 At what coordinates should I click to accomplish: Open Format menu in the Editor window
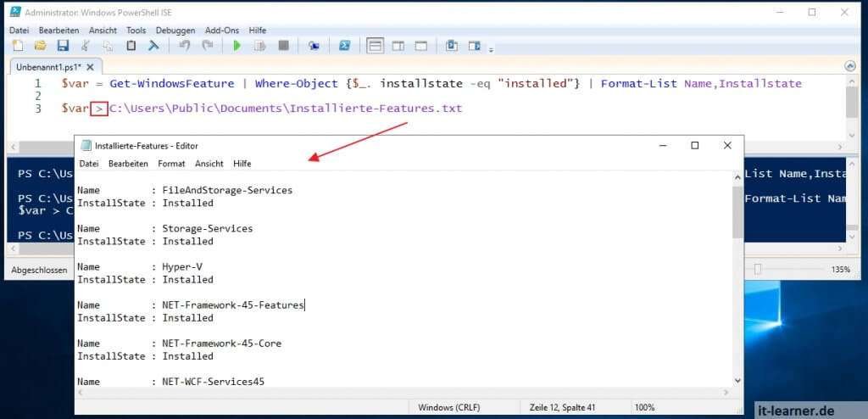click(x=171, y=164)
